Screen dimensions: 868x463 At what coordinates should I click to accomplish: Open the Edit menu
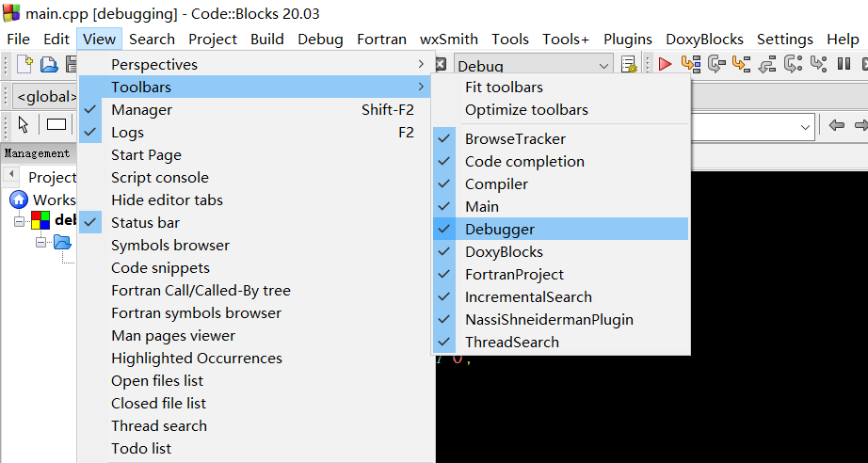click(x=56, y=40)
